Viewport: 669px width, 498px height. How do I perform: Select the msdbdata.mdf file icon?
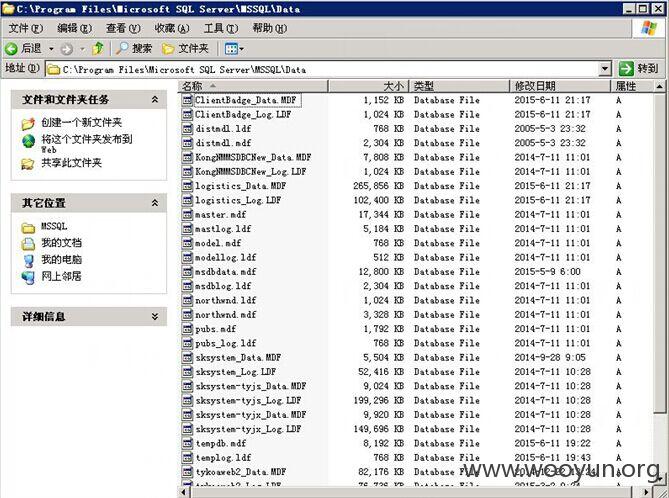coord(187,272)
